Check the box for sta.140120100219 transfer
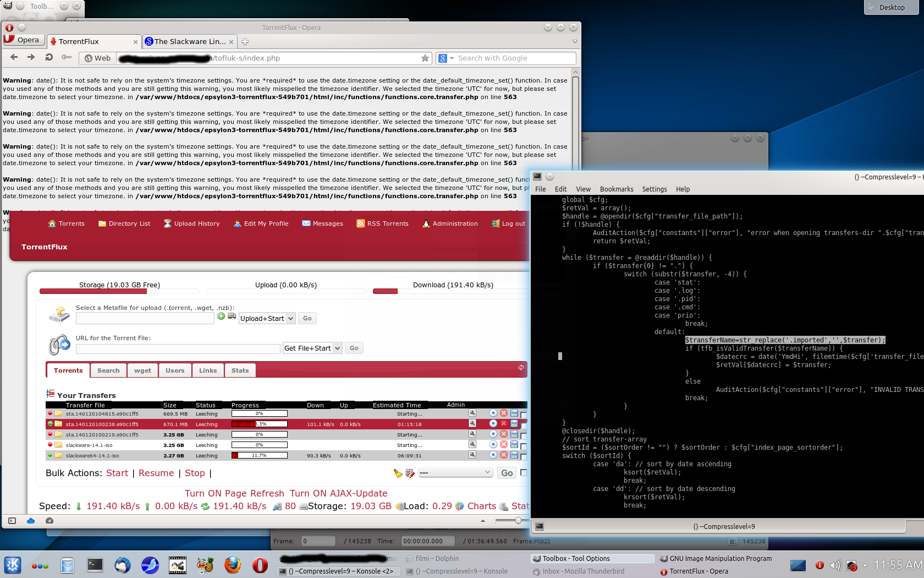 524,435
